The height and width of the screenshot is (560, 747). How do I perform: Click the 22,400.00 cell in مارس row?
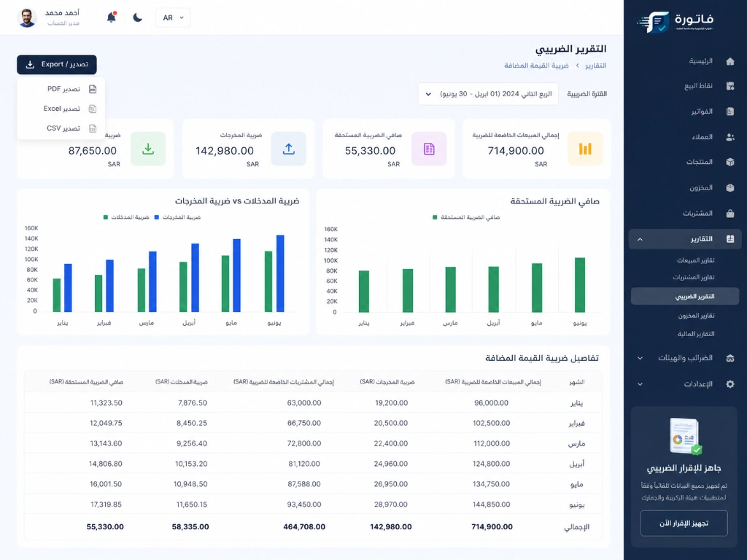click(x=391, y=443)
